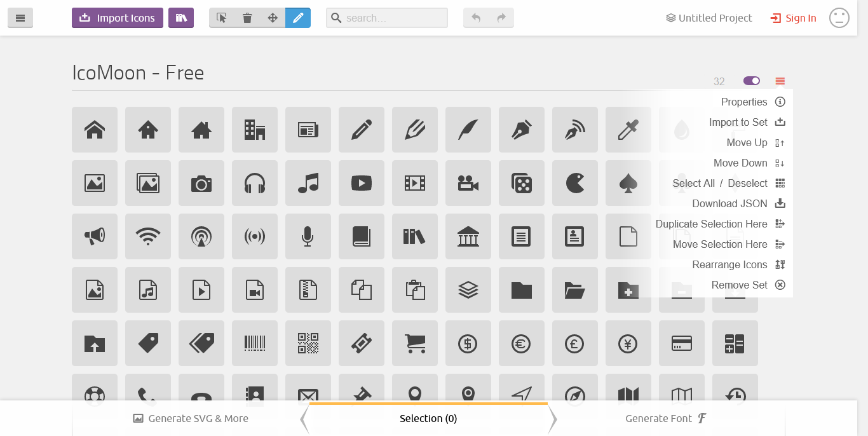Open the icon library button
This screenshot has height=436, width=868.
181,18
